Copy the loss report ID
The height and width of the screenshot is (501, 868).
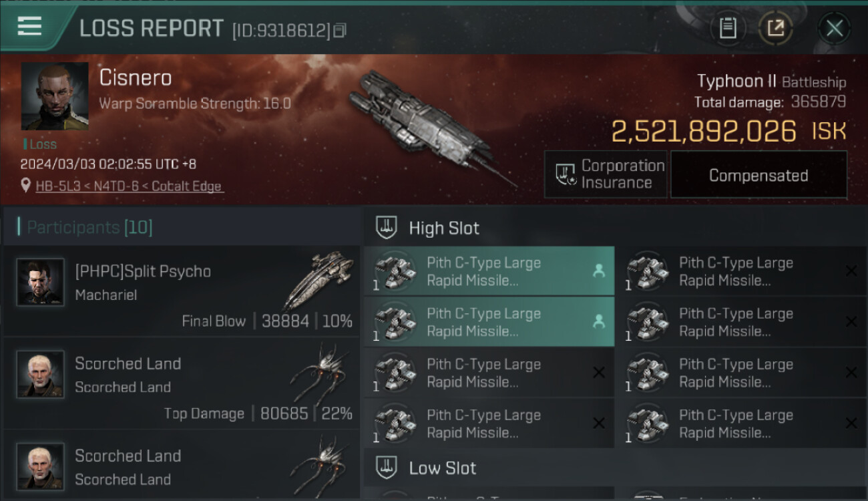(x=340, y=30)
